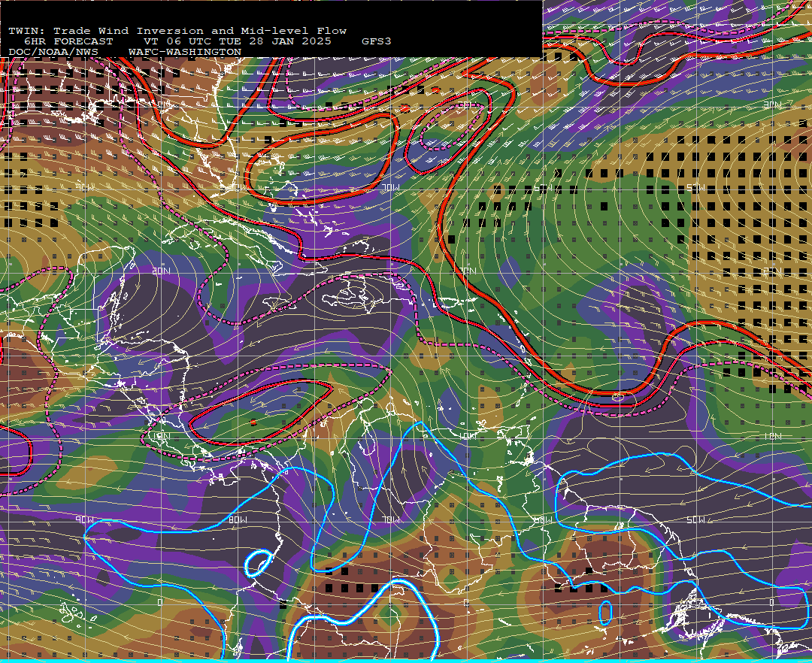Click the '6HR FORECAST' label

(68, 41)
